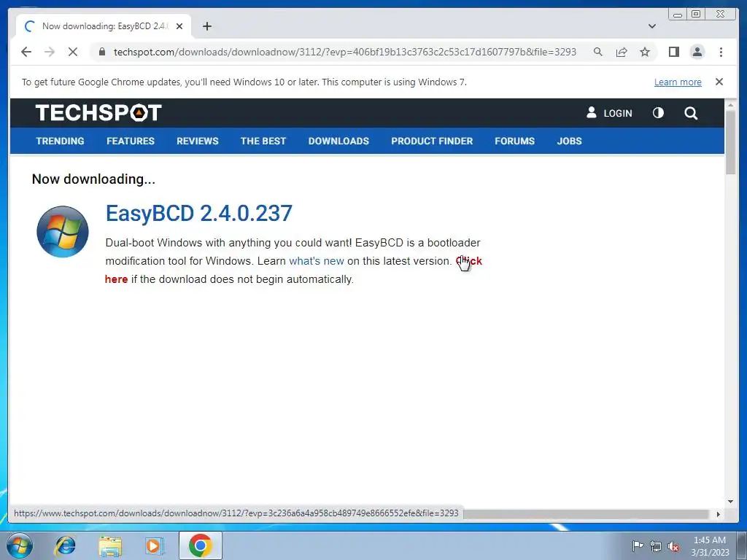747x560 pixels.
Task: Stop loading the page
Action: click(x=73, y=52)
